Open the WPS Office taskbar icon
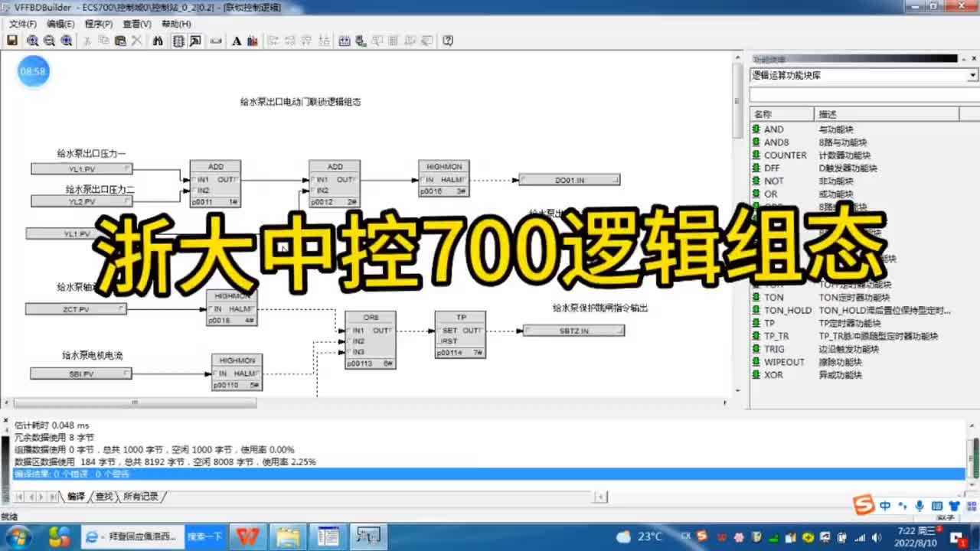This screenshot has width=980, height=551. pyautogui.click(x=247, y=536)
